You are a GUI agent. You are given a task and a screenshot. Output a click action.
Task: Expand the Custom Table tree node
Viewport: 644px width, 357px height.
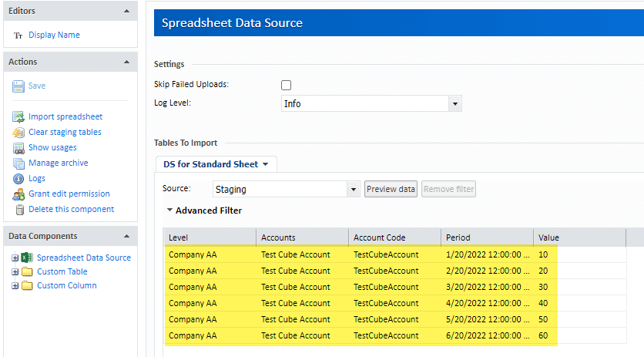[15, 271]
